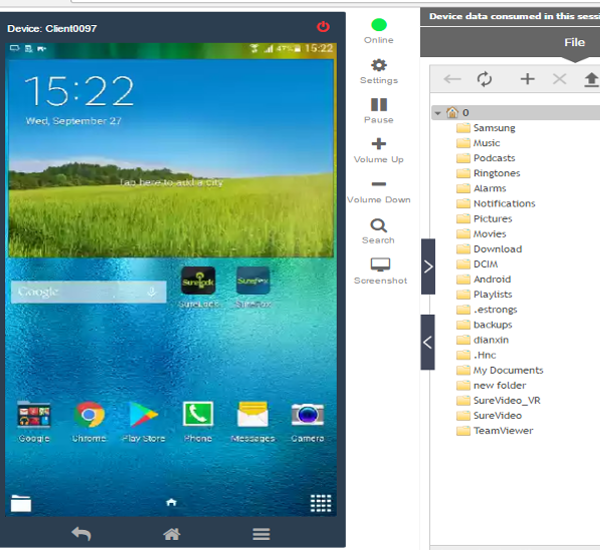Screen dimensions: 600x550
Task: Click 'Device data consumed in this session' header
Action: click(514, 16)
